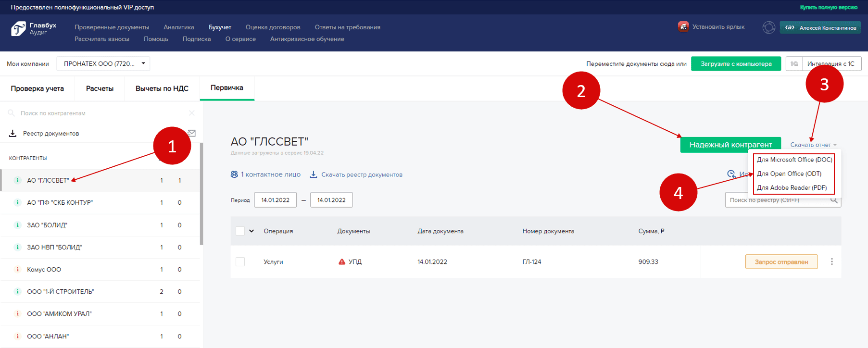Viewport: 868px width, 348px height.
Task: Click red info icon beside ООО "АМИКОМ УРАЛ"
Action: (18, 313)
